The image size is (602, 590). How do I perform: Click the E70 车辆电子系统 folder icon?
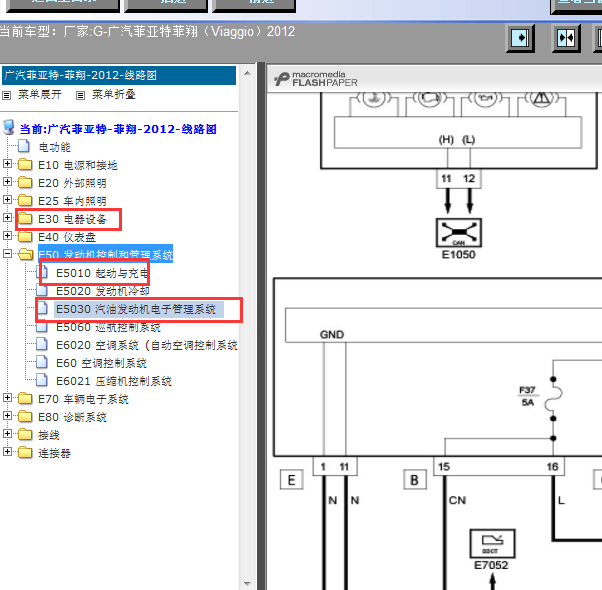point(25,399)
